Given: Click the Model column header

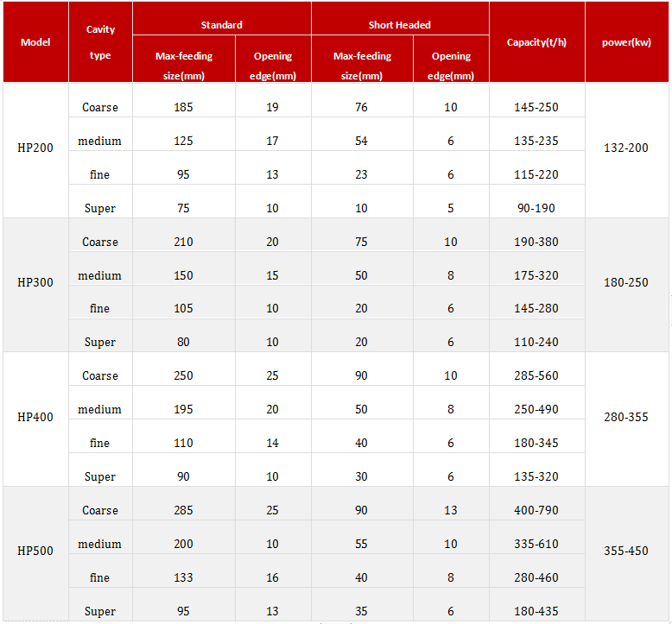Looking at the screenshot, I should (35, 42).
